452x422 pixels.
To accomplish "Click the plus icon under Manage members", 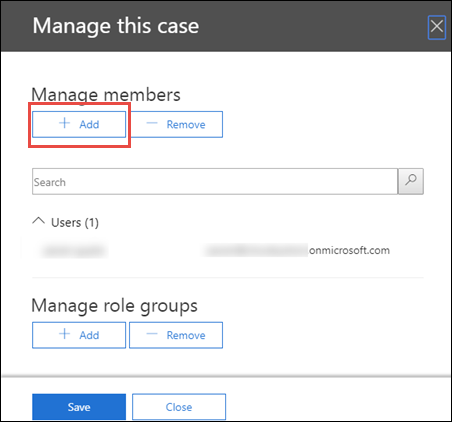I will click(x=64, y=123).
